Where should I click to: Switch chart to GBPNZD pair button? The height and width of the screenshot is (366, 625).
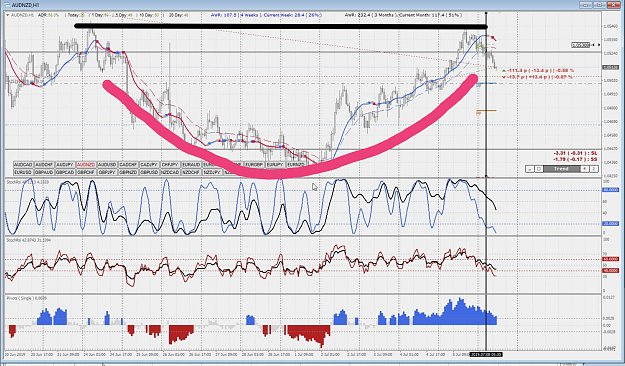(128, 172)
